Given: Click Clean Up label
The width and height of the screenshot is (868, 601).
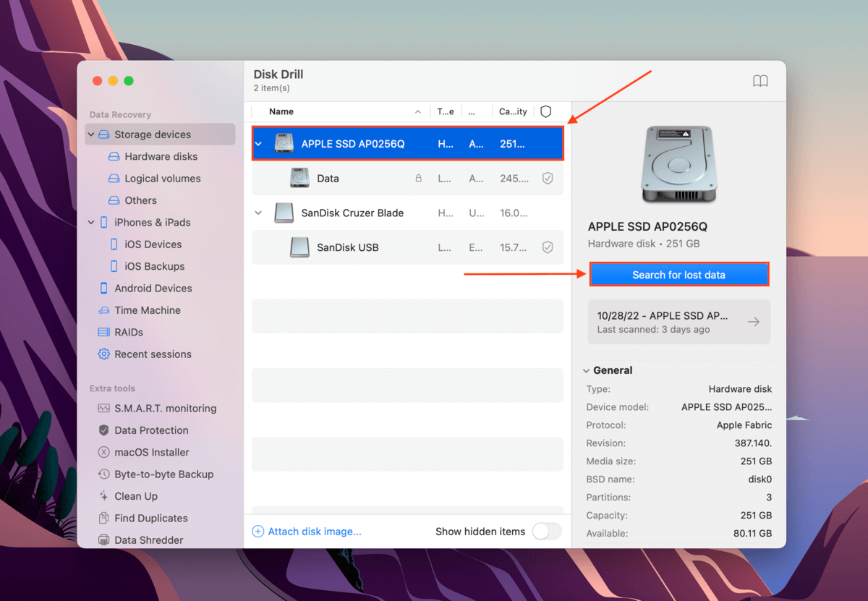Looking at the screenshot, I should 136,496.
